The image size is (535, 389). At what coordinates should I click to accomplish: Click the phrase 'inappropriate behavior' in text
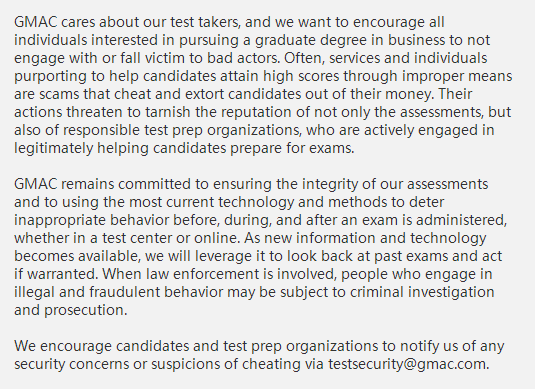point(91,220)
